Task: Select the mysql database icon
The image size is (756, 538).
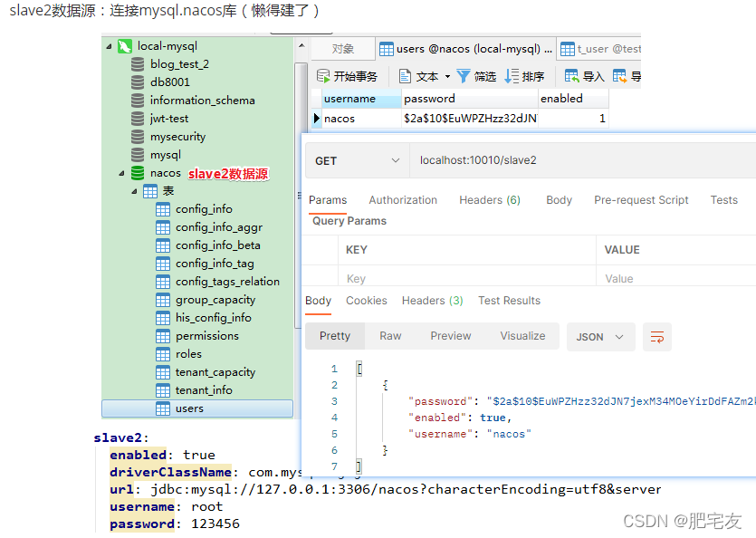Action: (138, 155)
